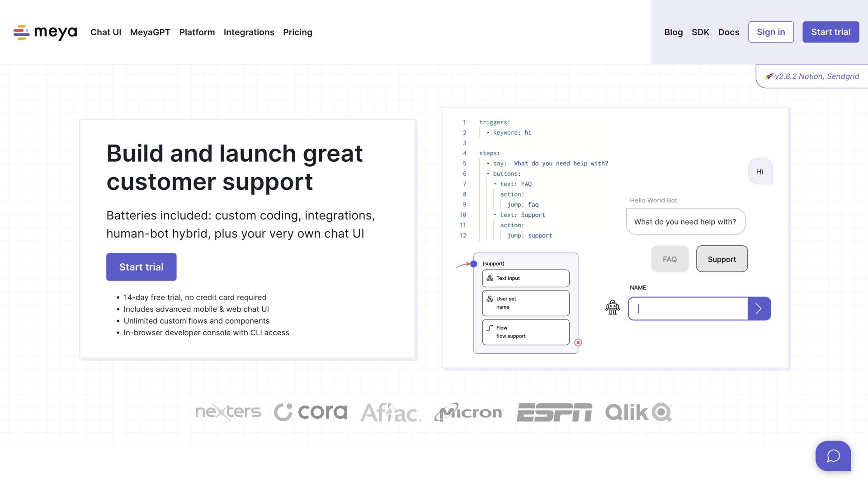This screenshot has width=868, height=488.
Task: Click the blue flow start node
Action: pyautogui.click(x=473, y=264)
